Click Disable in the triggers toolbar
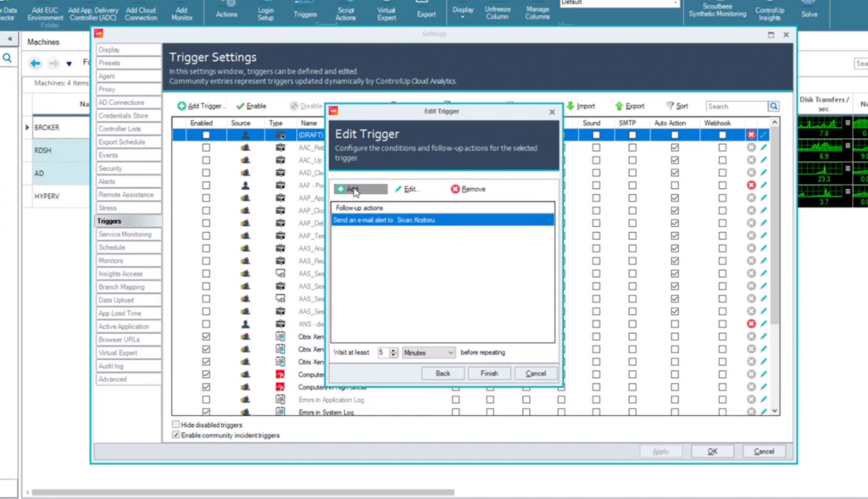Image resolution: width=868 pixels, height=499 pixels. [x=306, y=106]
